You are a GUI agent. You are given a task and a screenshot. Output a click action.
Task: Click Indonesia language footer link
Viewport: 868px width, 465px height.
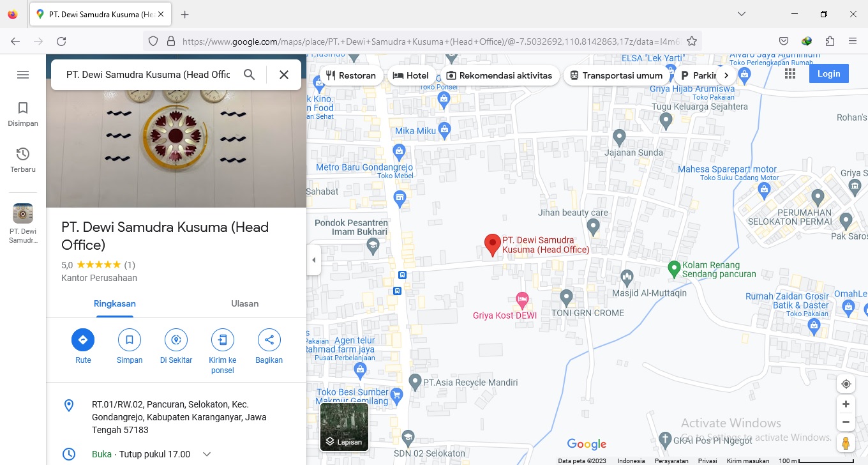631,461
